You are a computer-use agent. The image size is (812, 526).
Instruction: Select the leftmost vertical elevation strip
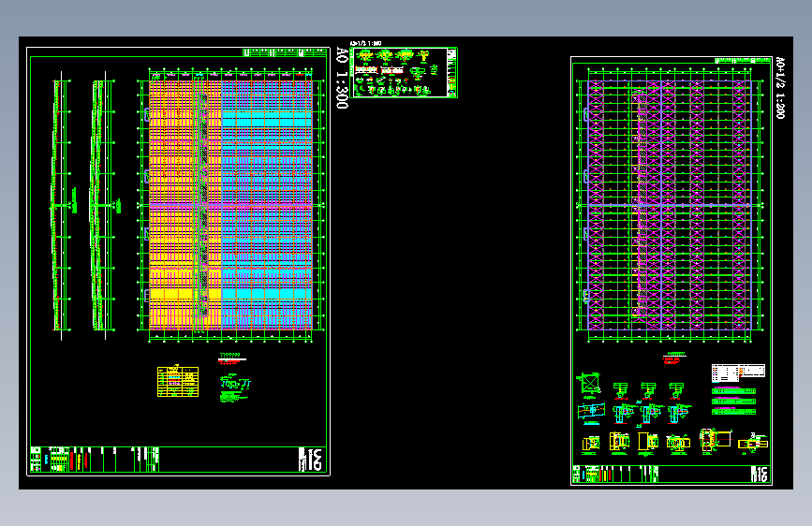point(61,205)
